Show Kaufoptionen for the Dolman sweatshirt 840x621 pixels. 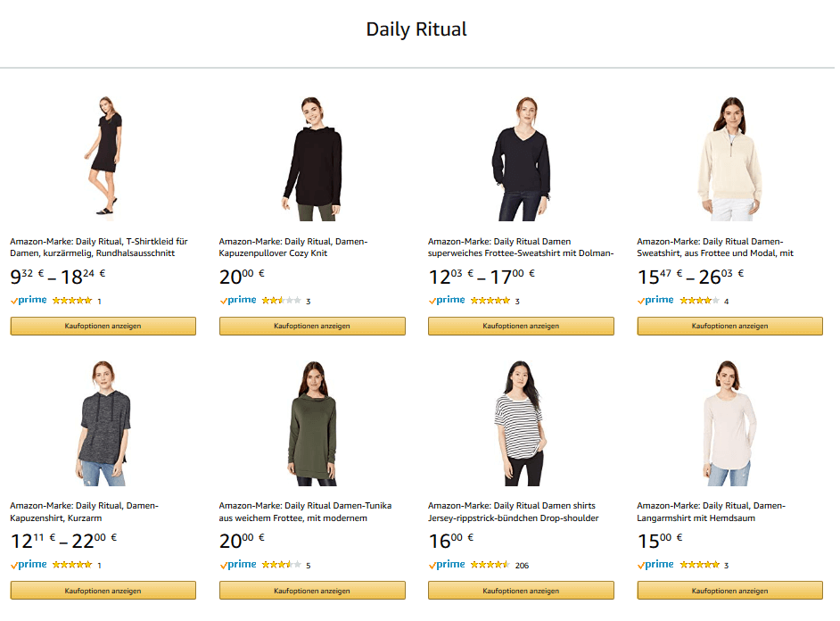coord(521,327)
